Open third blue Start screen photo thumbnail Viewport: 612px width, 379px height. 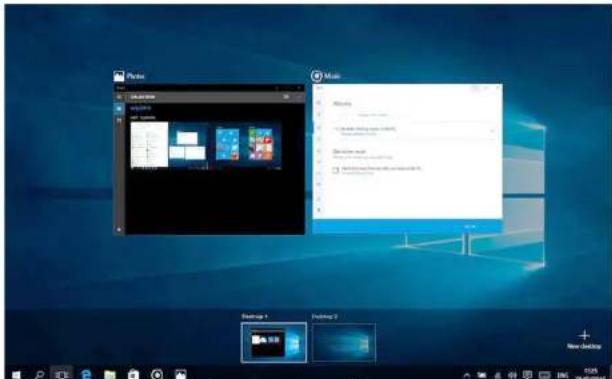227,145
